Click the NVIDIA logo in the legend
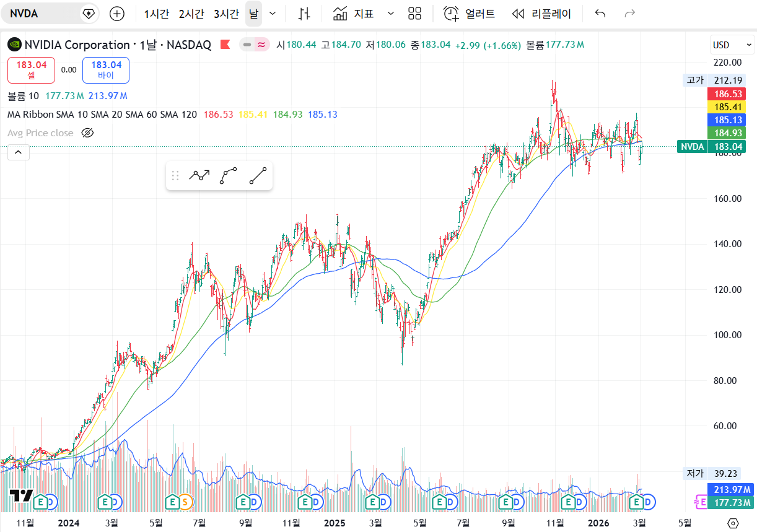The width and height of the screenshot is (757, 532). (14, 45)
